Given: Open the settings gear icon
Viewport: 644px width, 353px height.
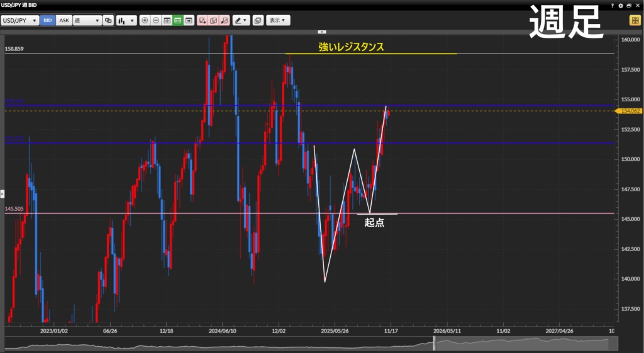Looking at the screenshot, I should (621, 5).
